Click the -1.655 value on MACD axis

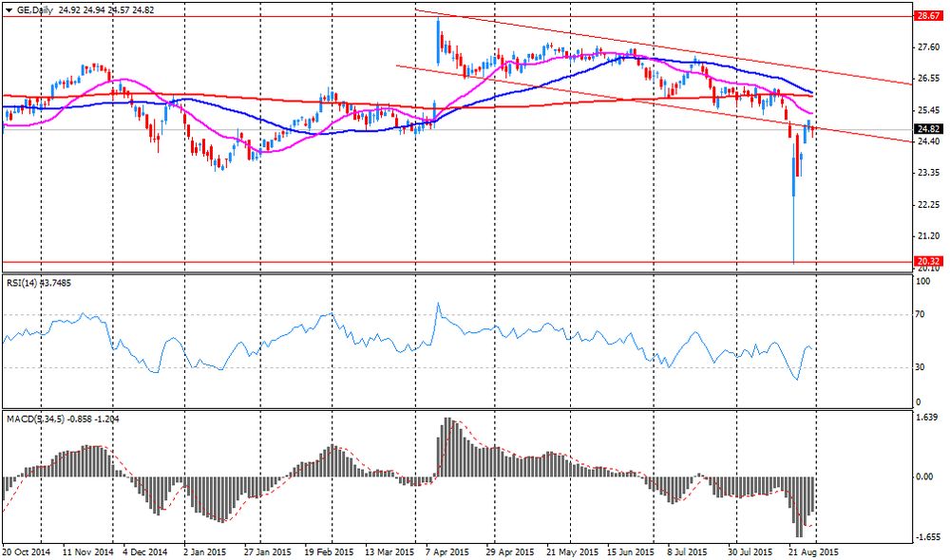pos(927,537)
